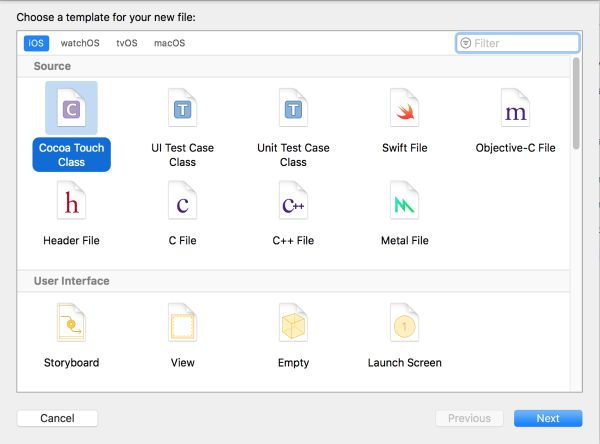Click the "Unit Test Case Class" label
The width and height of the screenshot is (600, 444).
point(293,155)
